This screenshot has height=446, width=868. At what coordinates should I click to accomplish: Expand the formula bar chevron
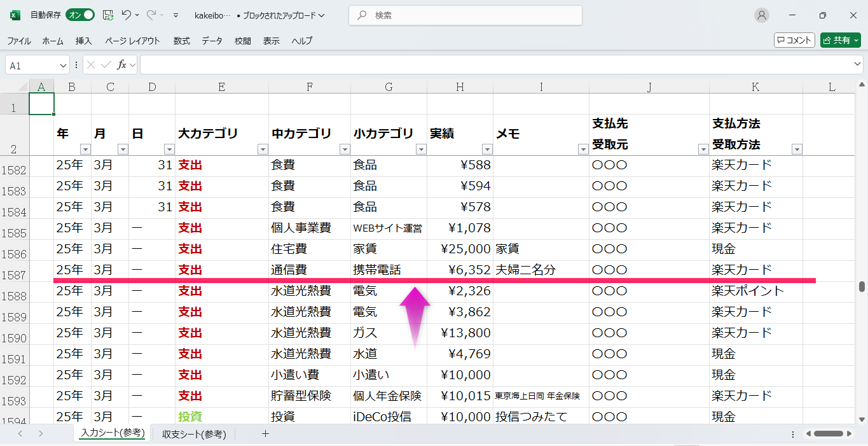coord(857,65)
